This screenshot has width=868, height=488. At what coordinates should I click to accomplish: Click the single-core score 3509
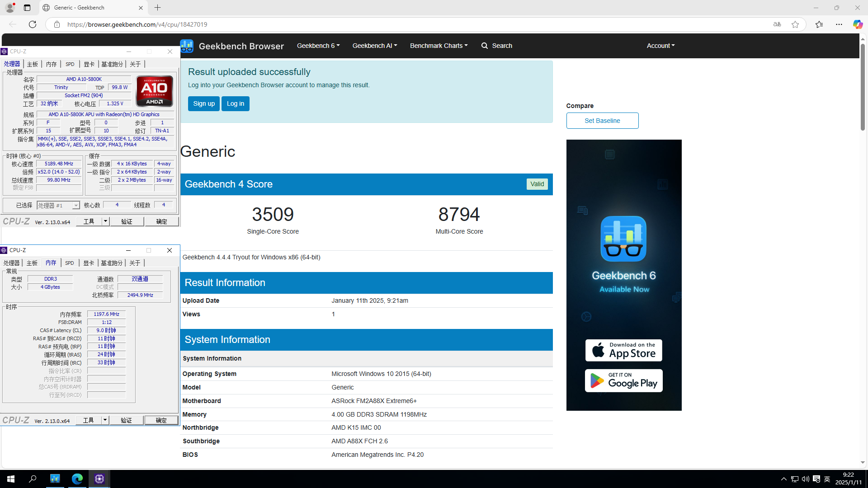coord(273,214)
